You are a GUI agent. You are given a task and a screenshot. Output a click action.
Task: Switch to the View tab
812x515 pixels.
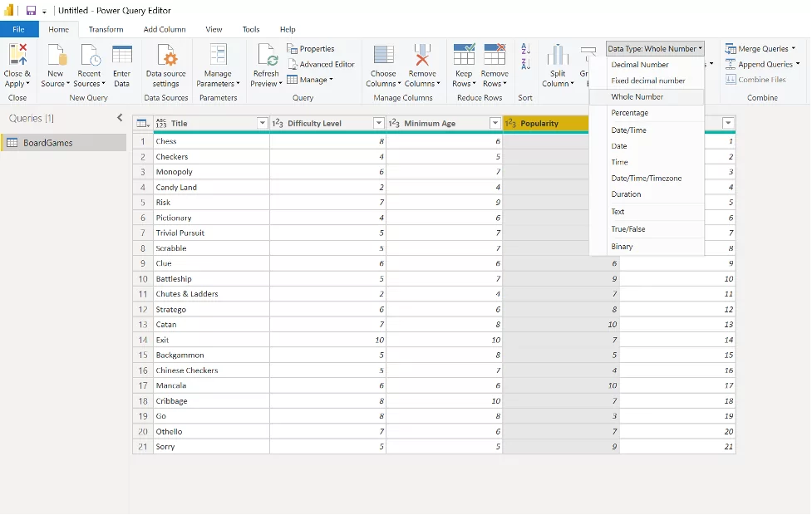pos(214,30)
